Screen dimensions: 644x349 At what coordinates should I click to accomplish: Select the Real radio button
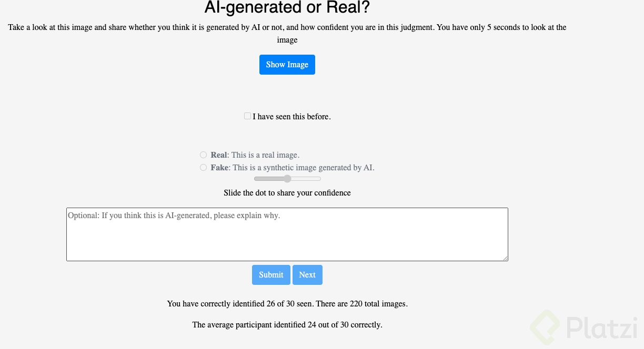pos(203,155)
